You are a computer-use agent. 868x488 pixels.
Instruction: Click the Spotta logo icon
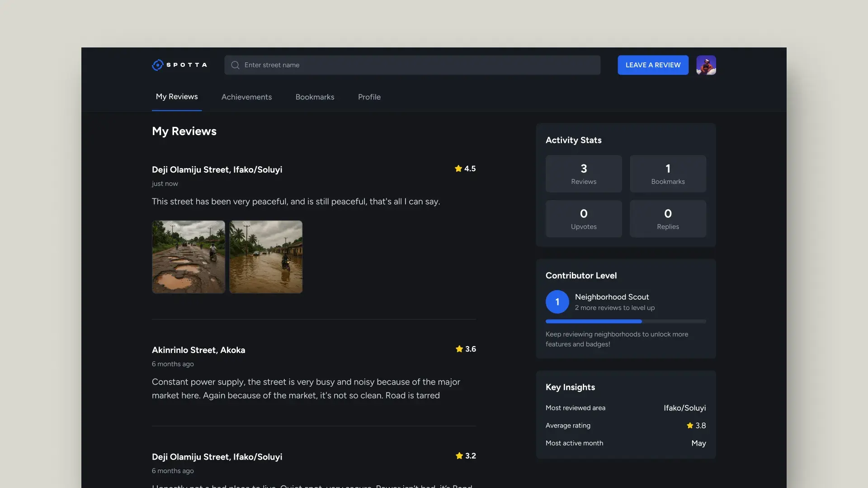(x=157, y=65)
